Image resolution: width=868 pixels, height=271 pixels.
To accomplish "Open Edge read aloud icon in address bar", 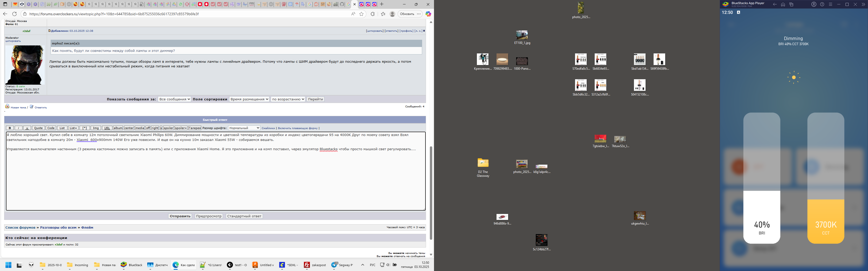I will pyautogui.click(x=353, y=14).
